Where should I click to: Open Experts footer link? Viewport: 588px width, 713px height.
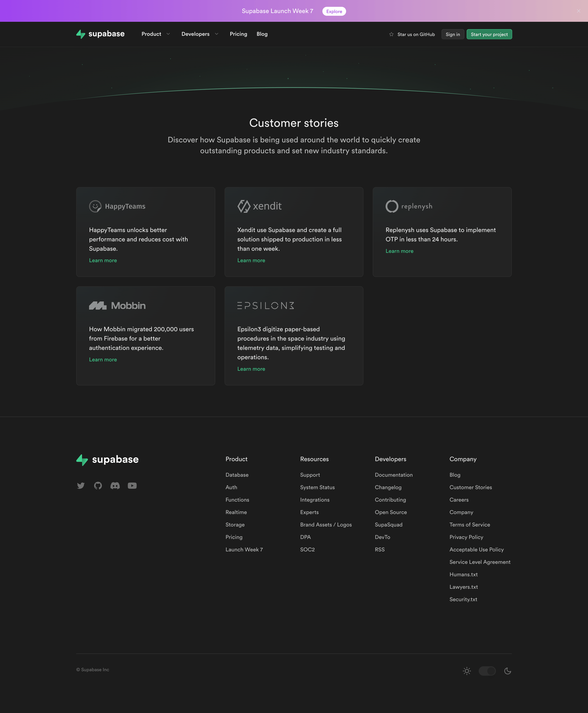pos(309,512)
